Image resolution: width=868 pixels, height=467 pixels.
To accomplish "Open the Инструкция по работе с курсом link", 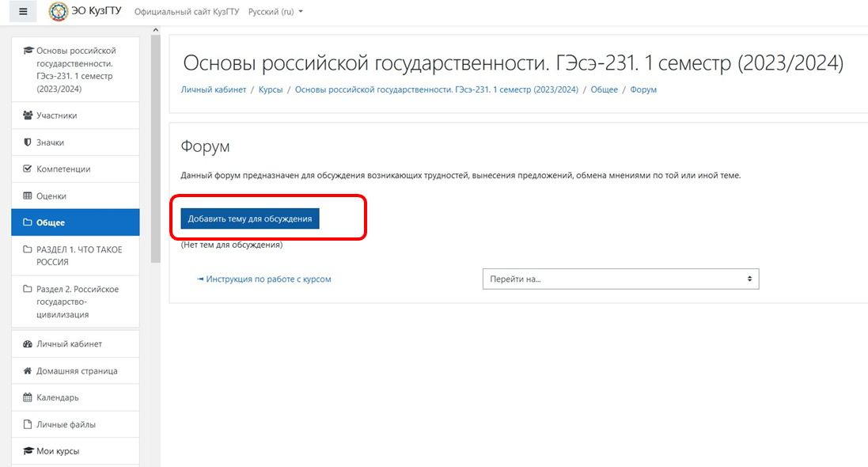I will click(268, 279).
